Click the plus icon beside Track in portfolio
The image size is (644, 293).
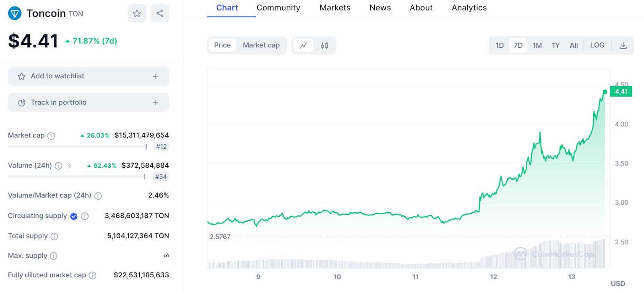(x=155, y=102)
